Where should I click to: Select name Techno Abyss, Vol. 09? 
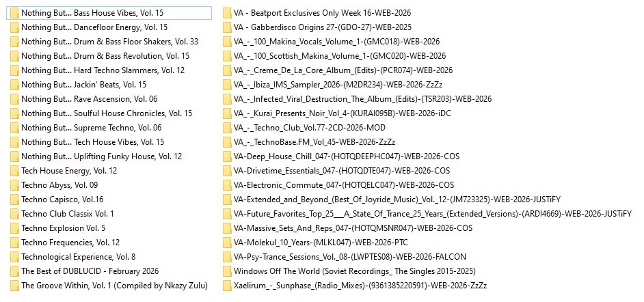pyautogui.click(x=59, y=185)
